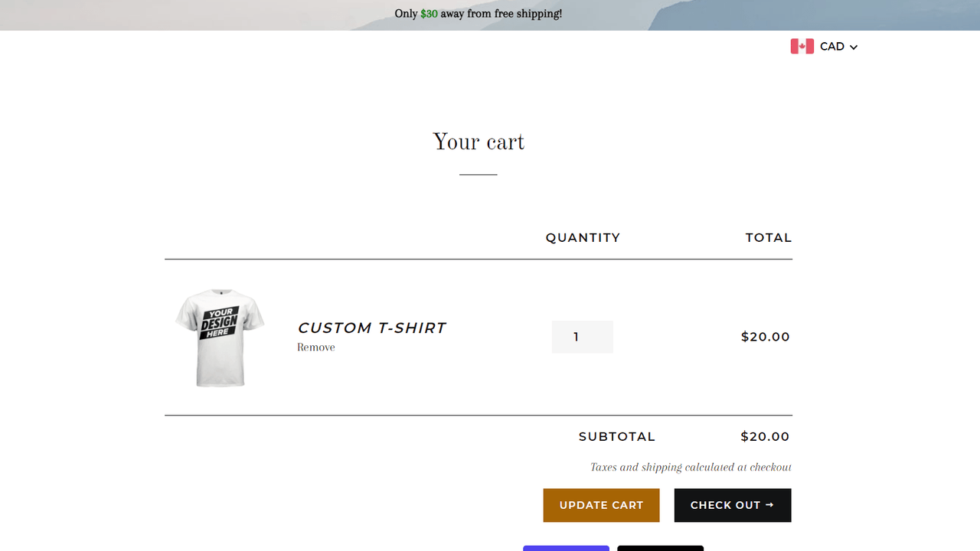
Task: Click the Update Cart button
Action: point(601,505)
